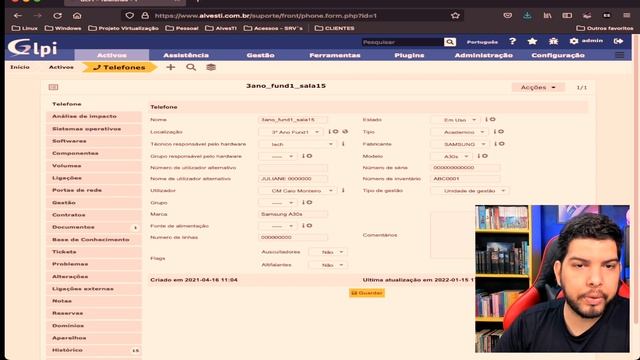Open the Histórico side tab
Image resolution: width=640 pixels, height=360 pixels.
(94, 350)
